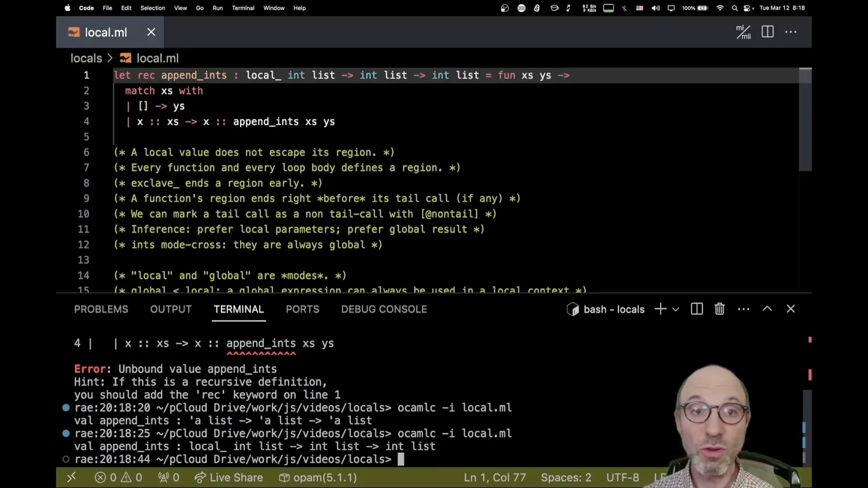This screenshot has width=868, height=488.
Task: Expand the terminal launch profile dropdown
Action: click(x=675, y=309)
